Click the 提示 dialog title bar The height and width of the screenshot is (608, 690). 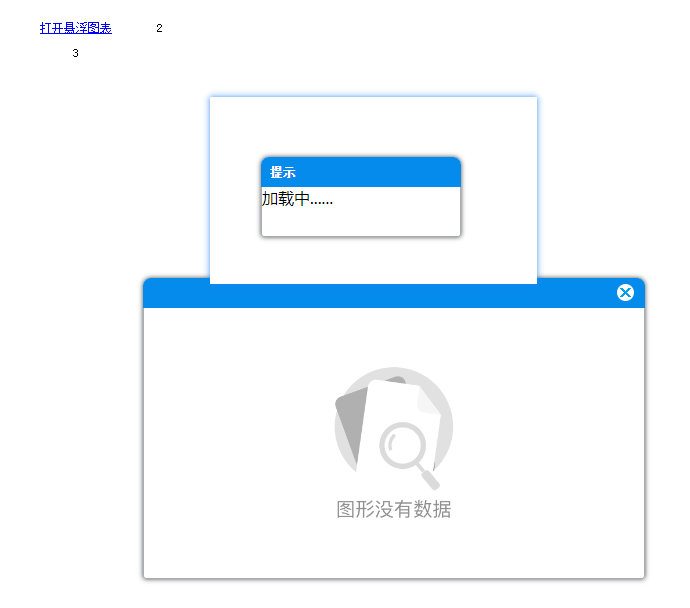[361, 172]
